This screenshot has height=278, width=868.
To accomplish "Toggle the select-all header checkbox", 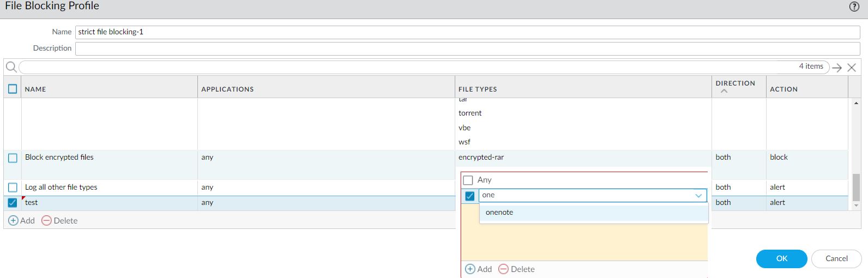I will pos(13,89).
